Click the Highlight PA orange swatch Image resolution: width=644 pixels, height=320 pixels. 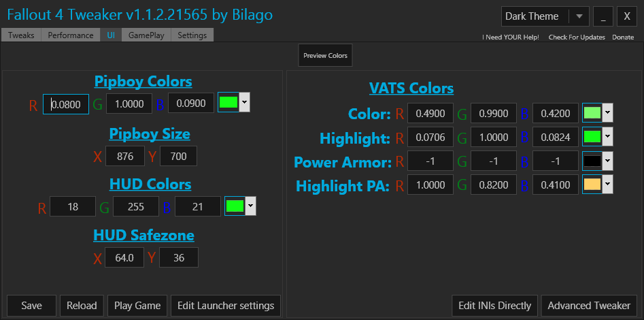point(592,184)
